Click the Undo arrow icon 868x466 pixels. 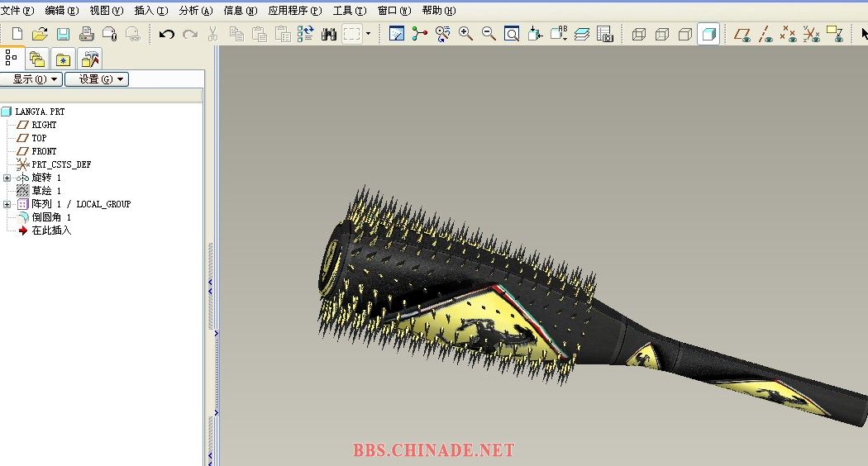coord(167,34)
